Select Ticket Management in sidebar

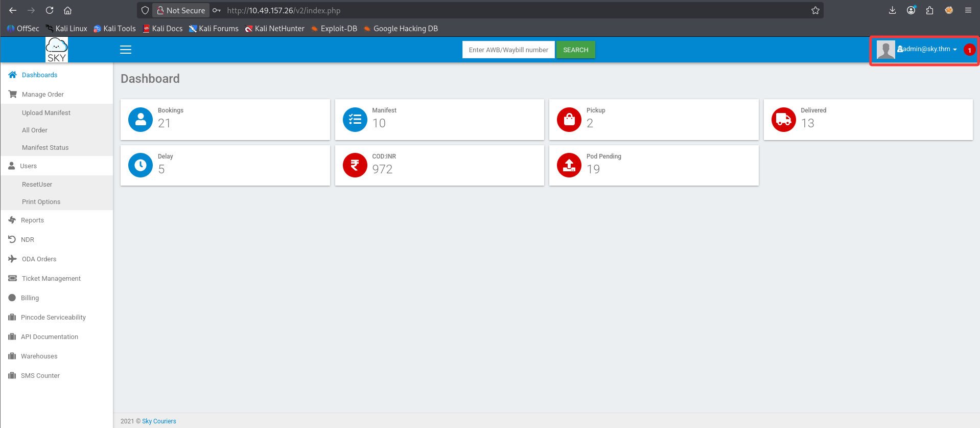click(x=56, y=278)
